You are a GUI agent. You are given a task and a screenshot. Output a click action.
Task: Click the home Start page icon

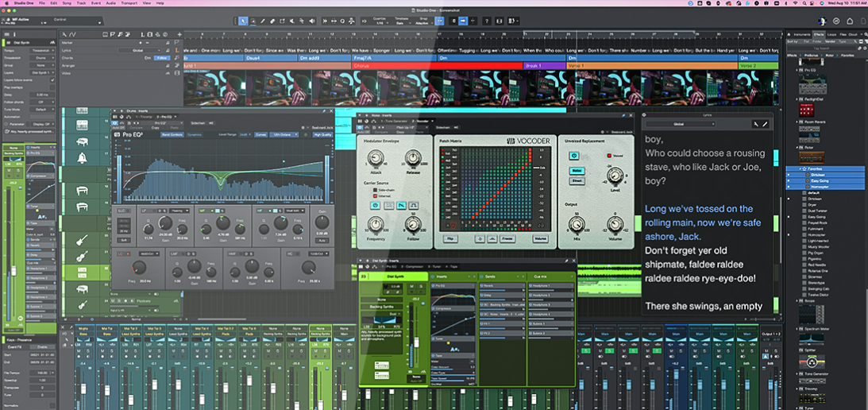pos(850,21)
